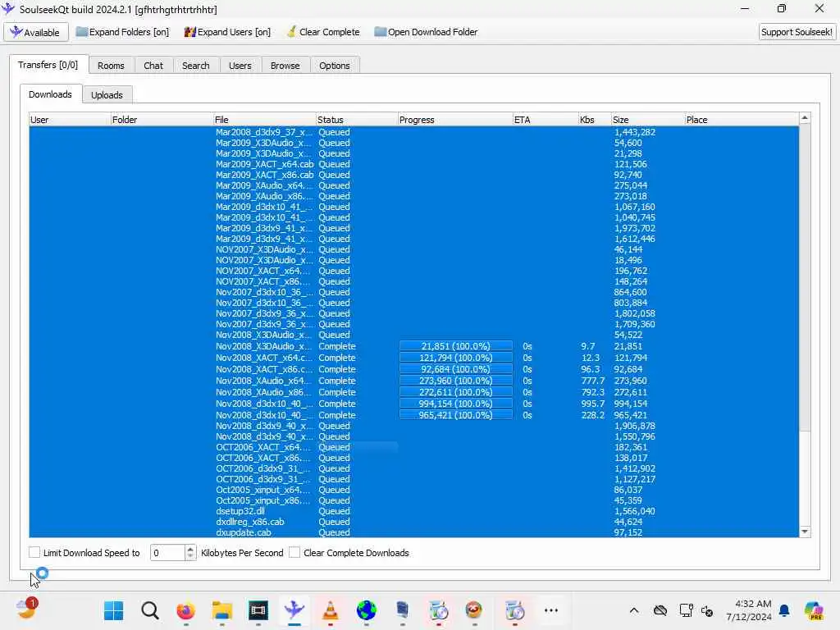Open weather widget in taskbar
The height and width of the screenshot is (630, 840).
(x=26, y=609)
